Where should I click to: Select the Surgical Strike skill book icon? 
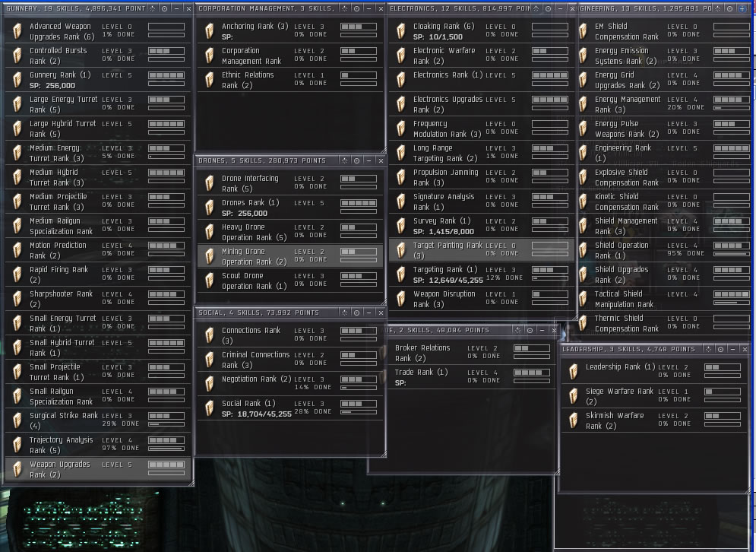[x=17, y=420]
